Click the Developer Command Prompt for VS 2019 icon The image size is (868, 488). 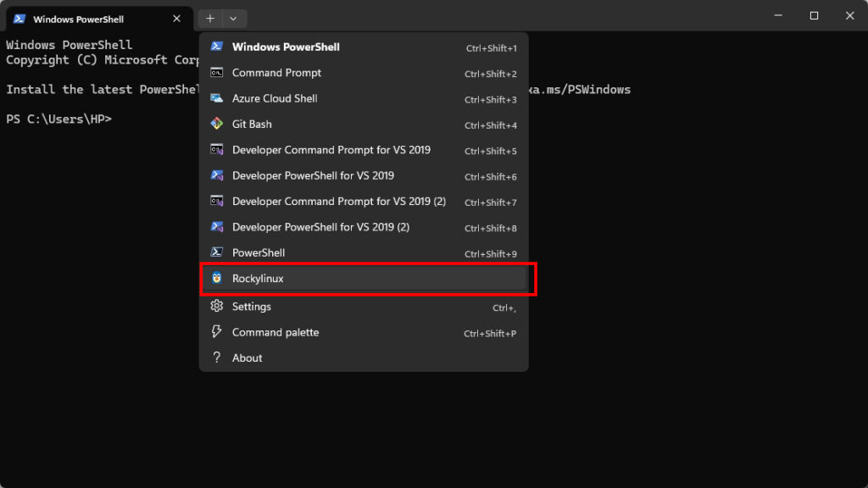coord(216,149)
